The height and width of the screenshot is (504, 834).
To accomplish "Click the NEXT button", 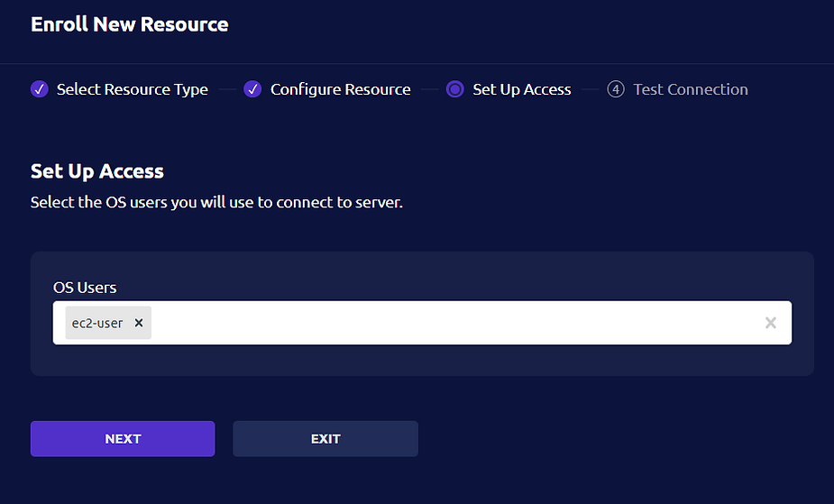I will click(x=123, y=438).
